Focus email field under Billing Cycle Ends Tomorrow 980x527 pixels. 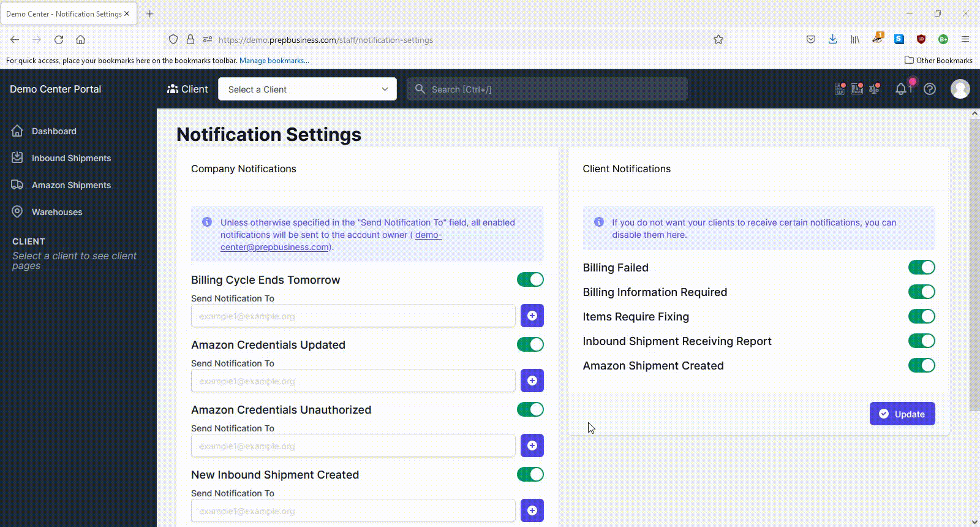coord(353,316)
